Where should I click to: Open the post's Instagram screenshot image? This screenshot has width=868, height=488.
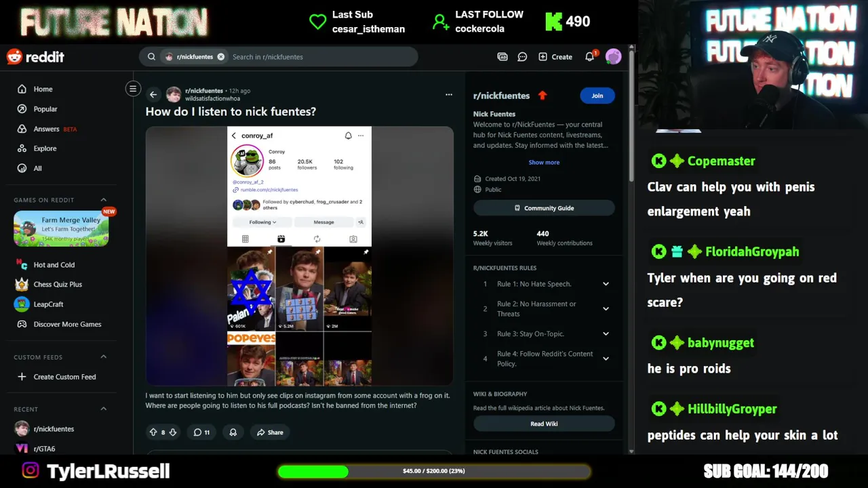point(299,256)
